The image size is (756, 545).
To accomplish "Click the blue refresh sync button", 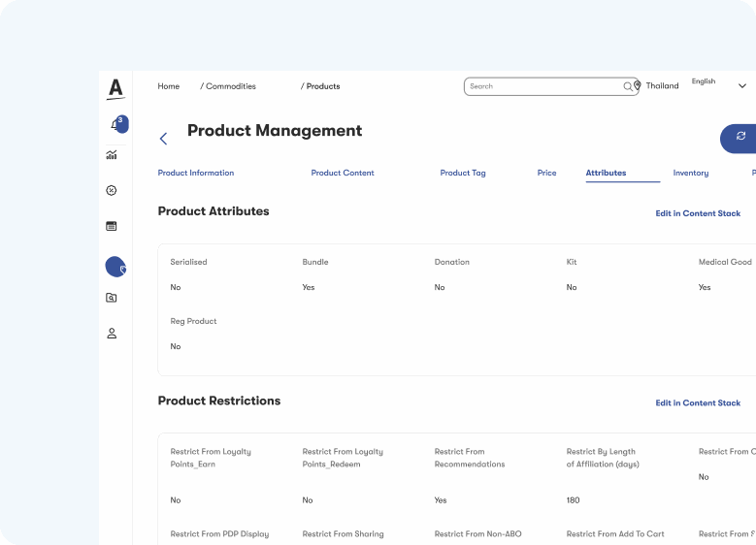I will tap(739, 139).
